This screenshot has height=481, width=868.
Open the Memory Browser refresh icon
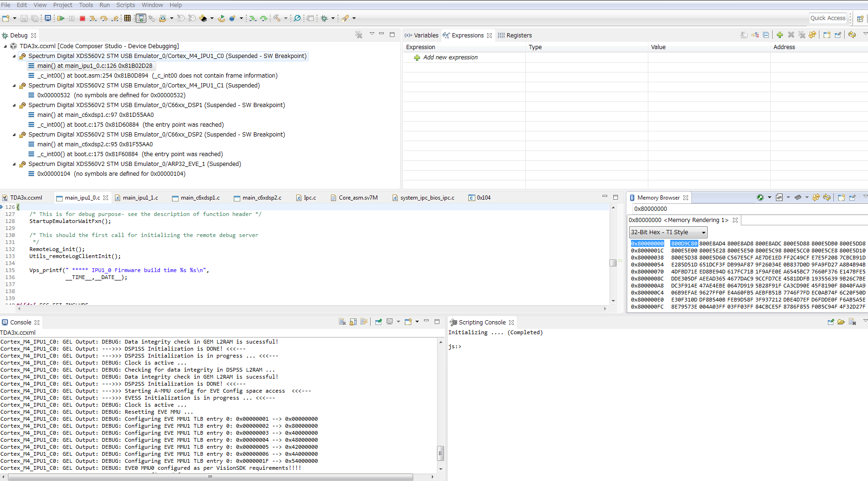point(827,197)
